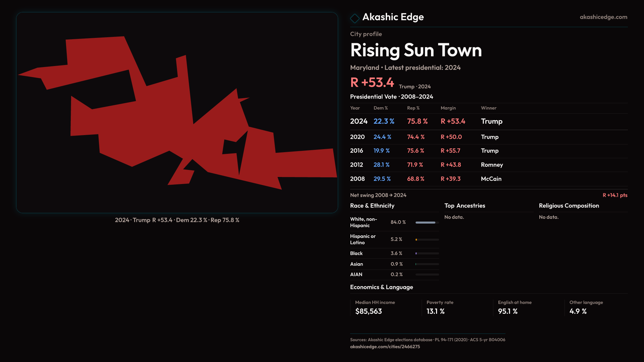Select the 2012 Romney result row
This screenshot has height=362, width=644.
pyautogui.click(x=488, y=165)
